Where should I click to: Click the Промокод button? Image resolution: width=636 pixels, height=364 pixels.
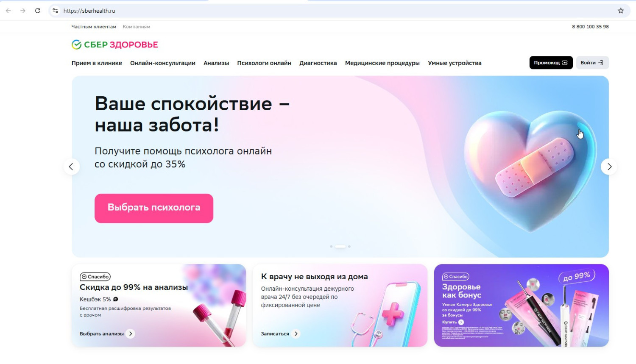551,63
